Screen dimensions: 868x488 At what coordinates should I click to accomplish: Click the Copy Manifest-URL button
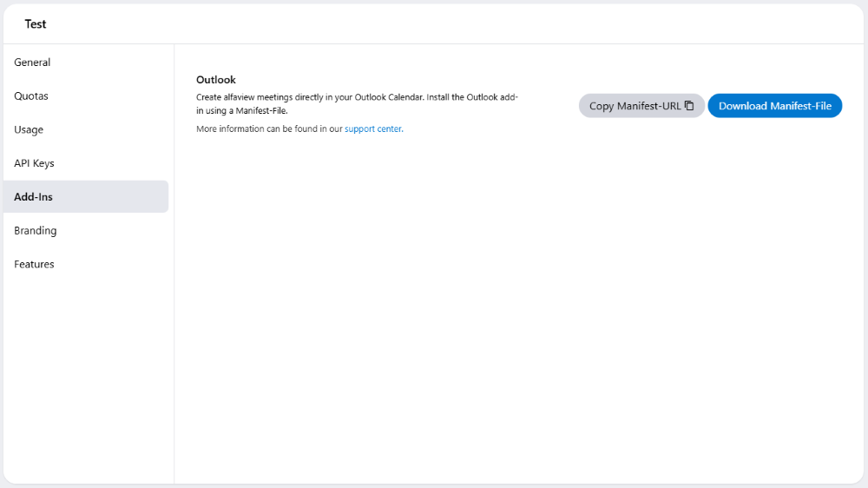pyautogui.click(x=641, y=106)
